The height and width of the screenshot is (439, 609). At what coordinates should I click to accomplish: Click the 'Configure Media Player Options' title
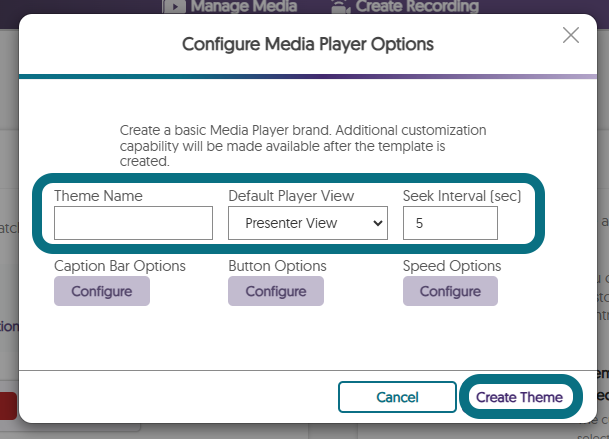308,44
